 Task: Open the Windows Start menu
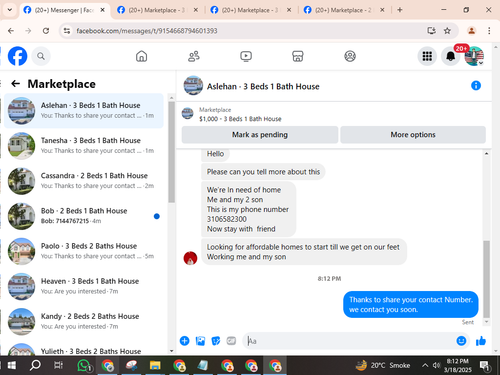(x=11, y=366)
